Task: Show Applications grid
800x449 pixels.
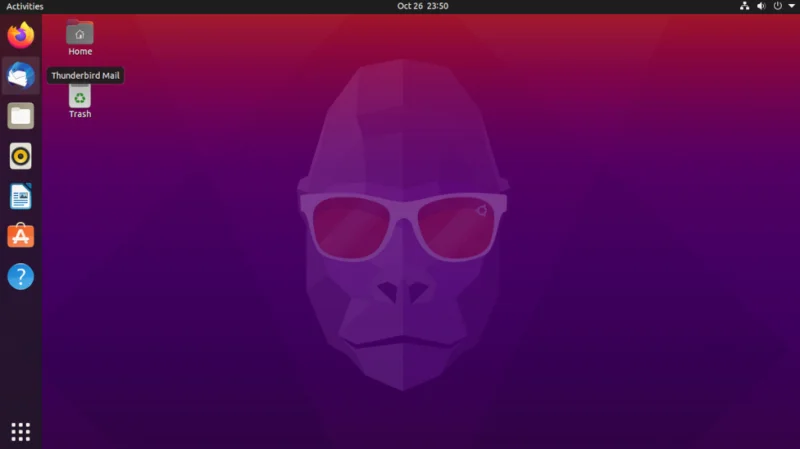Action: pos(20,432)
